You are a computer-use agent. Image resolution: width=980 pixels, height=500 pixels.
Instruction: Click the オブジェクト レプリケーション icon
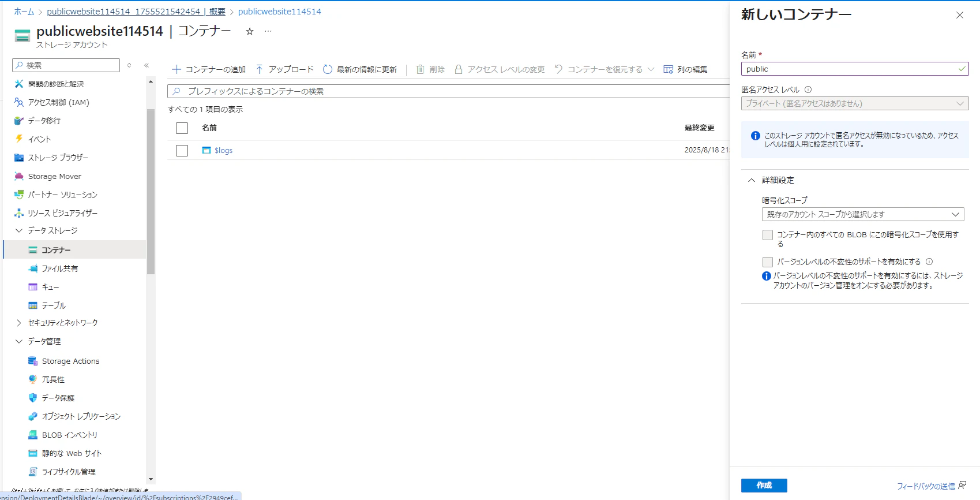(33, 416)
